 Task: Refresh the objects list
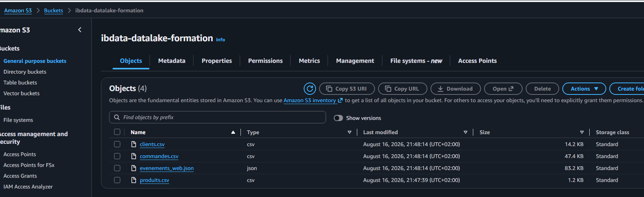pyautogui.click(x=309, y=89)
